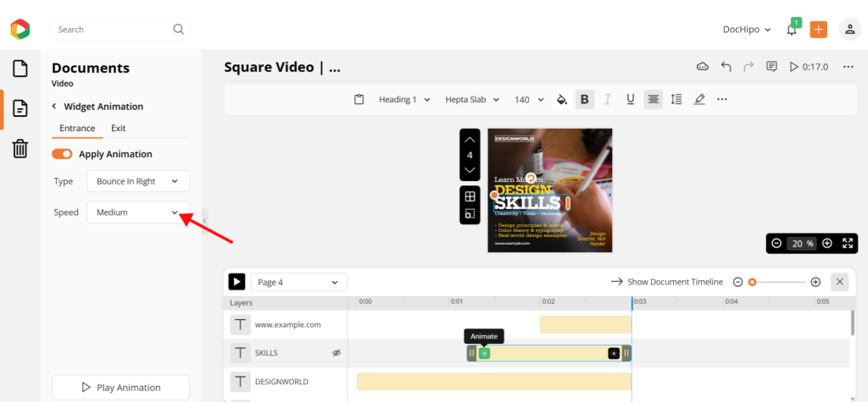Image resolution: width=868 pixels, height=403 pixels.
Task: Open the blank document sidebar icon
Action: (x=20, y=69)
